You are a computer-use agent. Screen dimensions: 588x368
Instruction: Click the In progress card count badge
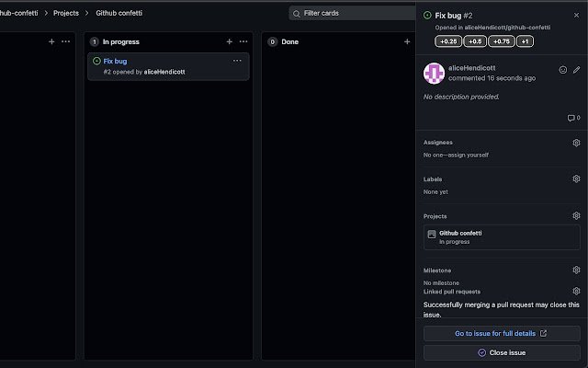coord(95,41)
